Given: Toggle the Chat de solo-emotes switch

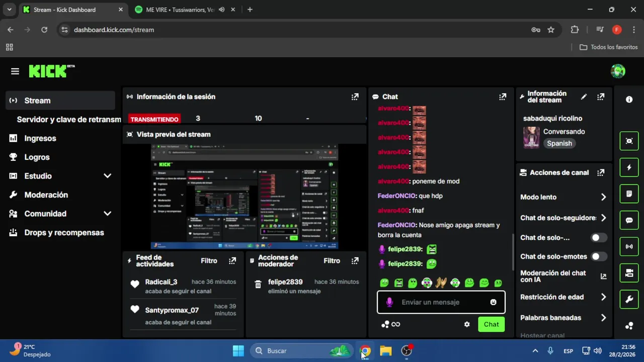Looking at the screenshot, I should (599, 256).
